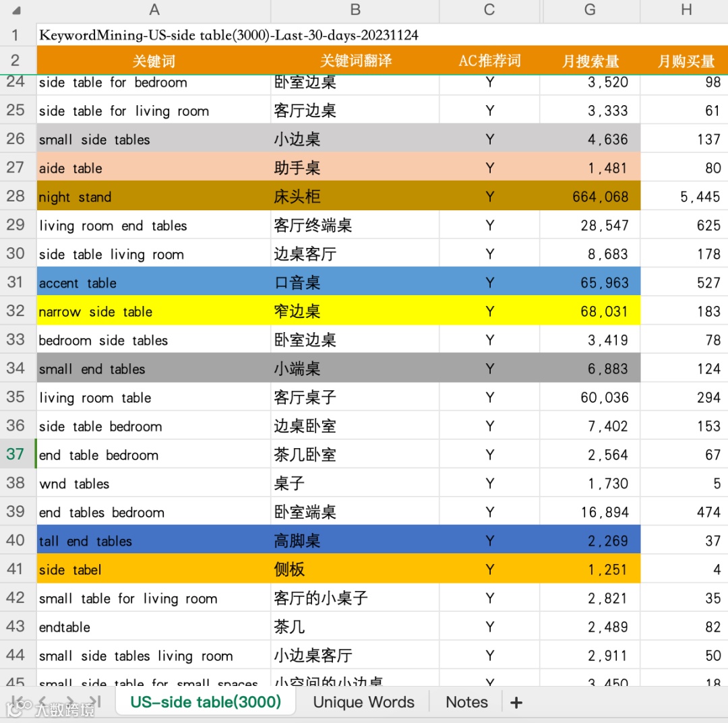Select the search volume cell 65,963
Screen dimensions: 728x723
(x=590, y=282)
